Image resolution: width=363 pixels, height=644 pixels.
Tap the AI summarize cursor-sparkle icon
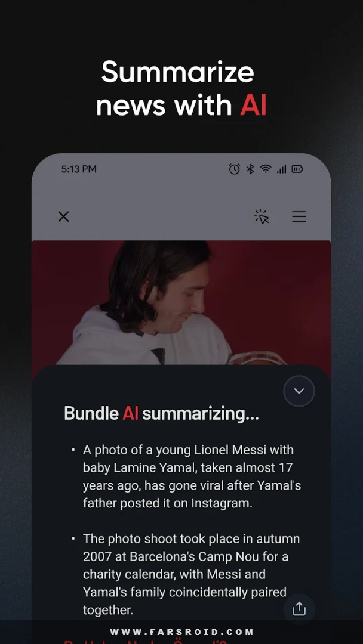point(261,216)
